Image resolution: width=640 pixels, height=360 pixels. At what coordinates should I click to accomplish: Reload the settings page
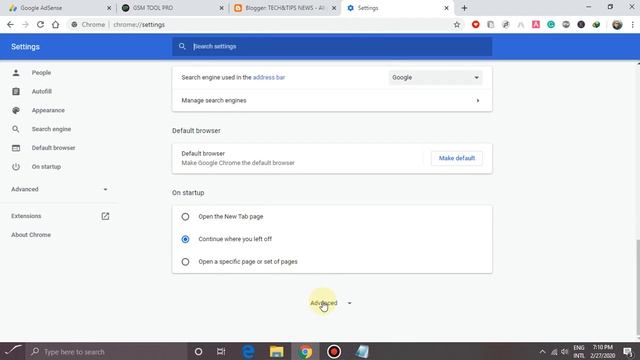[x=40, y=24]
